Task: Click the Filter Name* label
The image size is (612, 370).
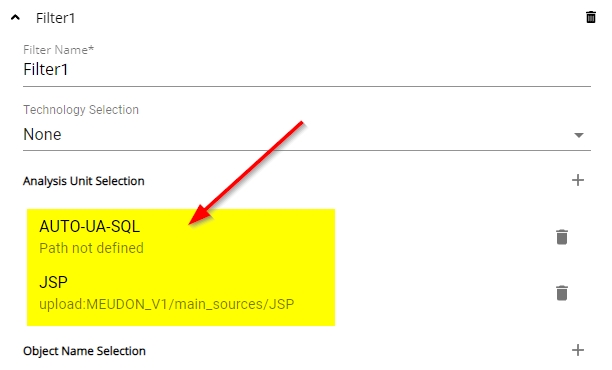Action: [x=59, y=50]
